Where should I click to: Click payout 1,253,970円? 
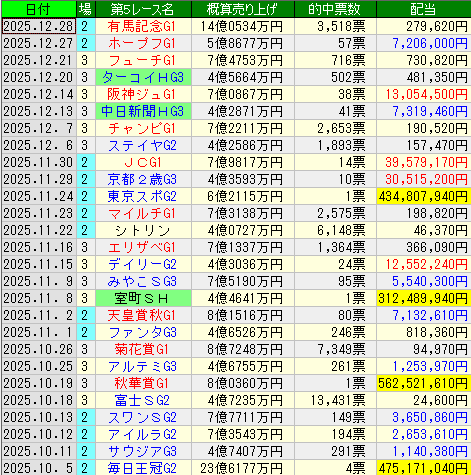pos(430,366)
